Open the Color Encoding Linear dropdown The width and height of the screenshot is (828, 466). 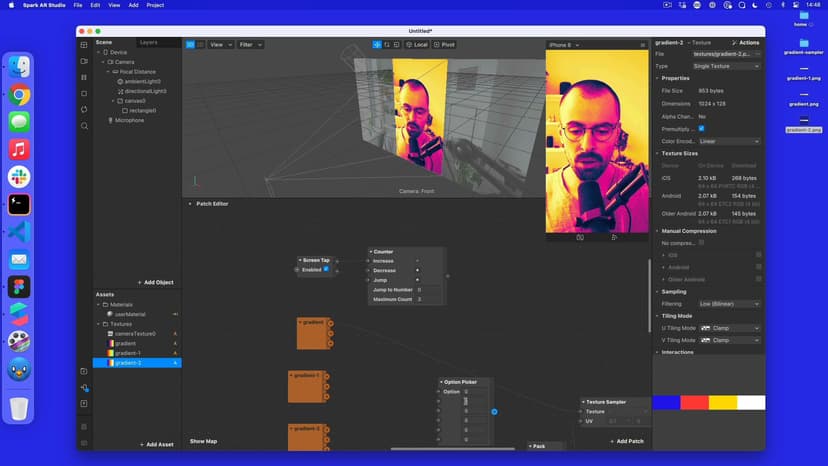point(729,142)
